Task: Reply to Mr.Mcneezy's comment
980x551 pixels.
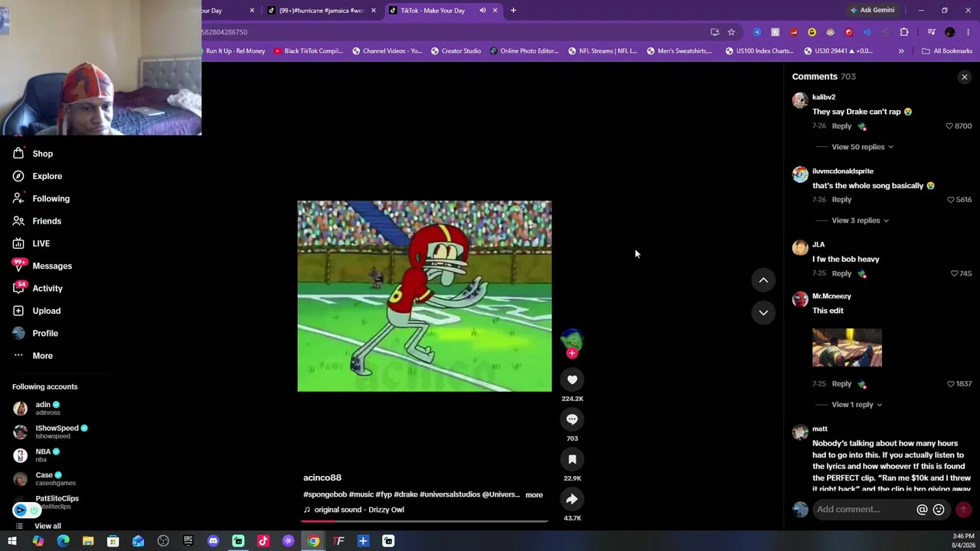Action: [841, 384]
